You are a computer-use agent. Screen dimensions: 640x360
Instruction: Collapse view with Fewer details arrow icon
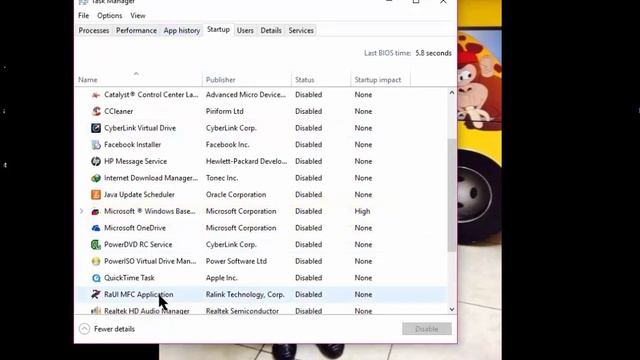pyautogui.click(x=84, y=329)
